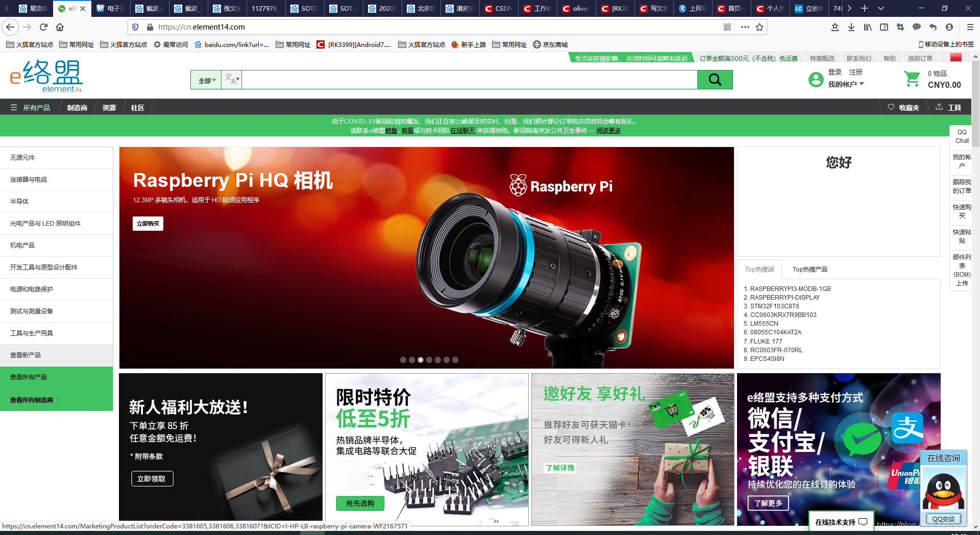Close the active element14 tab
980x535 pixels.
[83, 9]
